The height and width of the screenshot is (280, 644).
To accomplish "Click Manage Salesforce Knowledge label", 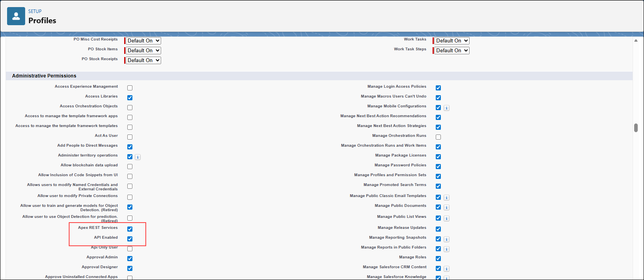I will (x=396, y=277).
